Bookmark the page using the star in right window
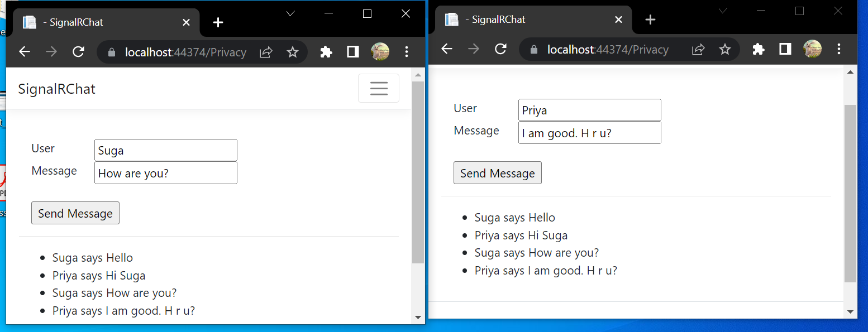This screenshot has width=868, height=332. pos(724,49)
